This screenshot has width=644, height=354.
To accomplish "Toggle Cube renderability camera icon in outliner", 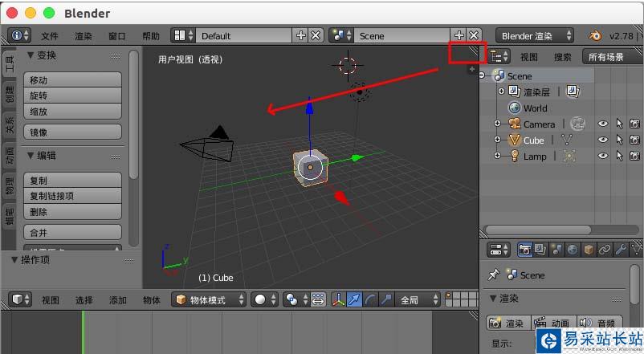I will [634, 140].
